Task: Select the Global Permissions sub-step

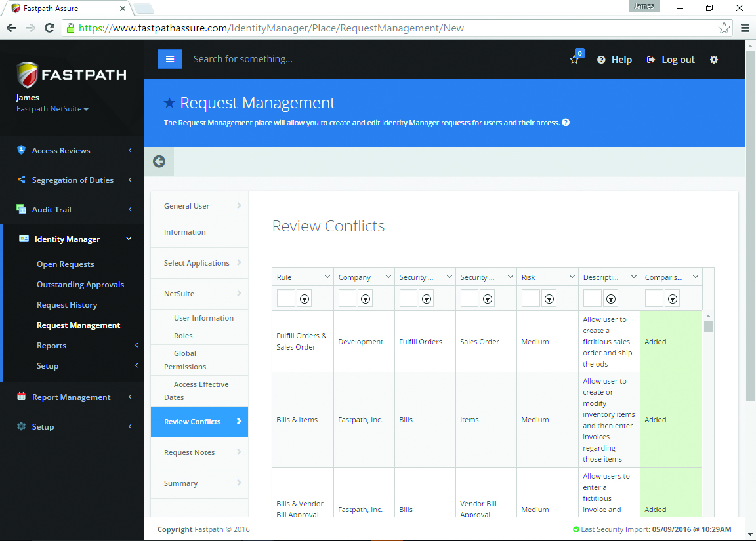Action: click(199, 360)
